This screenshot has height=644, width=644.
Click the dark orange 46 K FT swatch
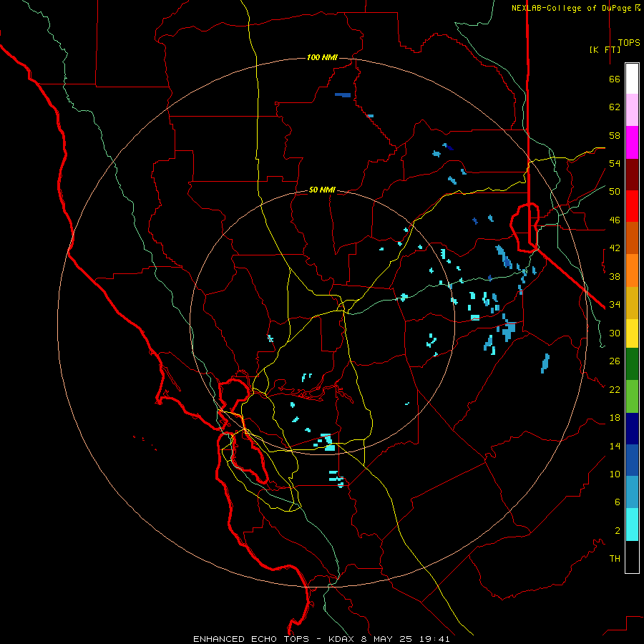[x=632, y=238]
